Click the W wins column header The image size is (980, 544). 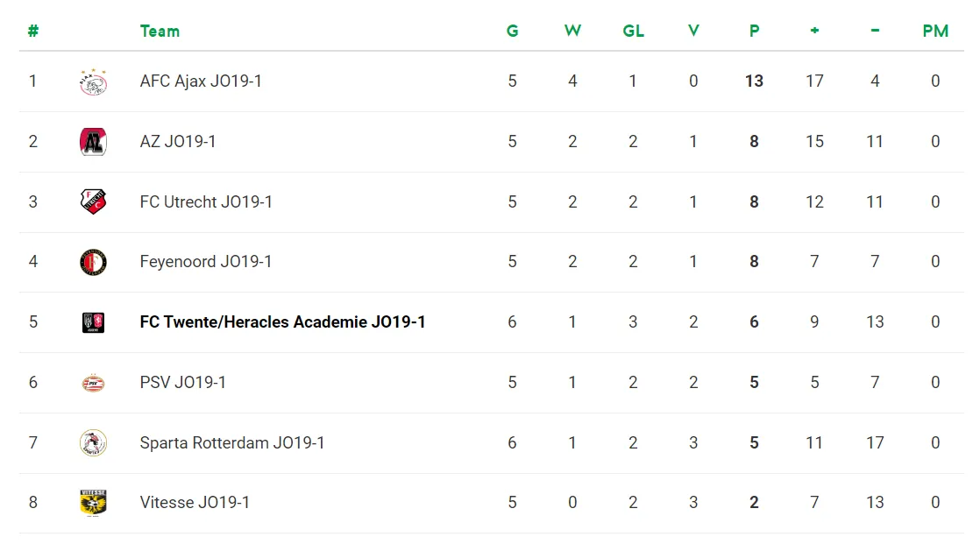coord(572,32)
